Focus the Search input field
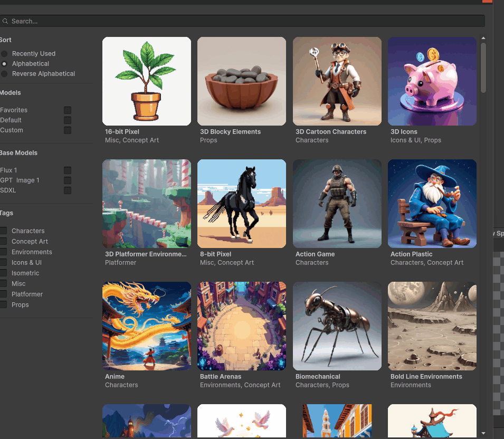The width and height of the screenshot is (504, 439). tap(242, 21)
